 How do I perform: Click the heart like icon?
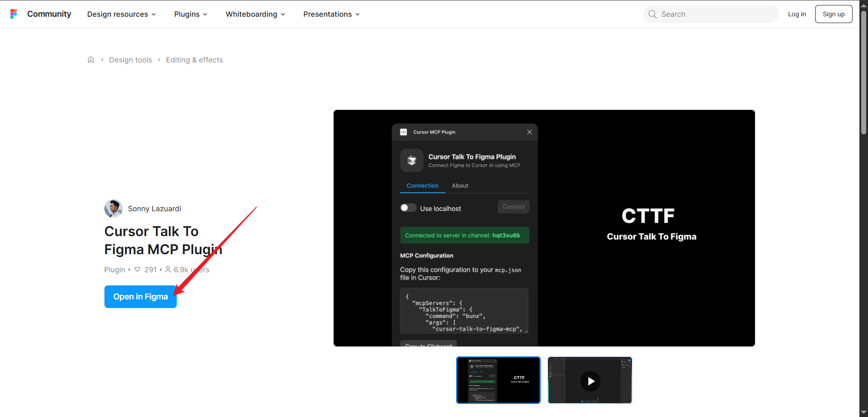137,270
